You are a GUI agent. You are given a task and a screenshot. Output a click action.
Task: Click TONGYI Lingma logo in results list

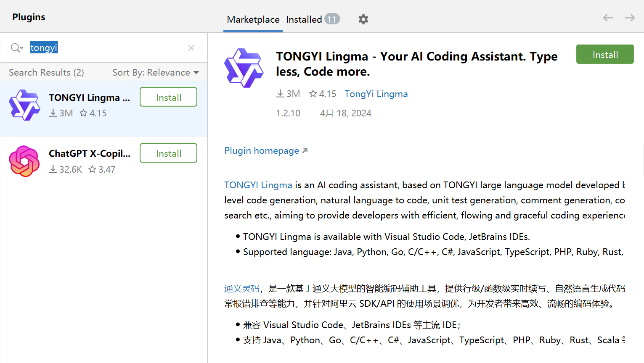coord(25,105)
